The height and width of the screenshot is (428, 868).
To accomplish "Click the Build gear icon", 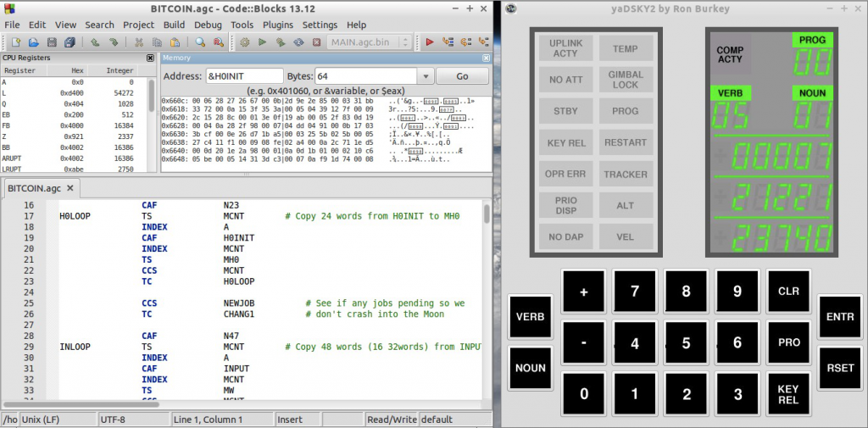I will coord(245,42).
